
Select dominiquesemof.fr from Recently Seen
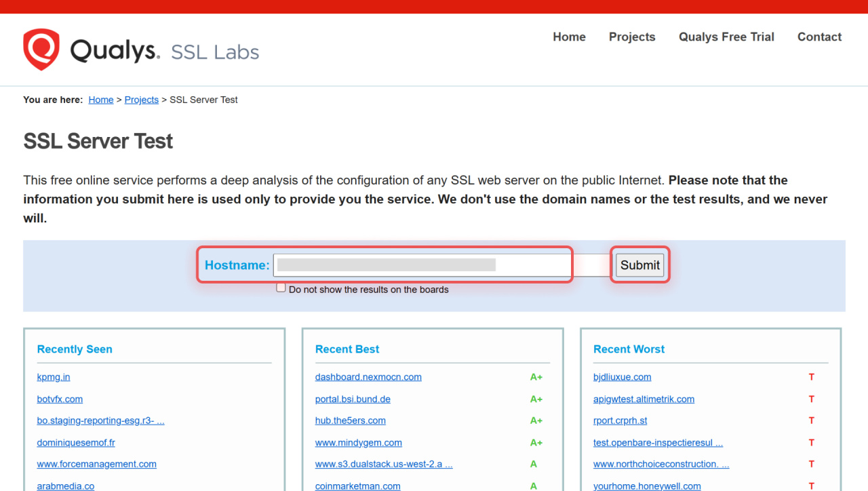click(76, 443)
